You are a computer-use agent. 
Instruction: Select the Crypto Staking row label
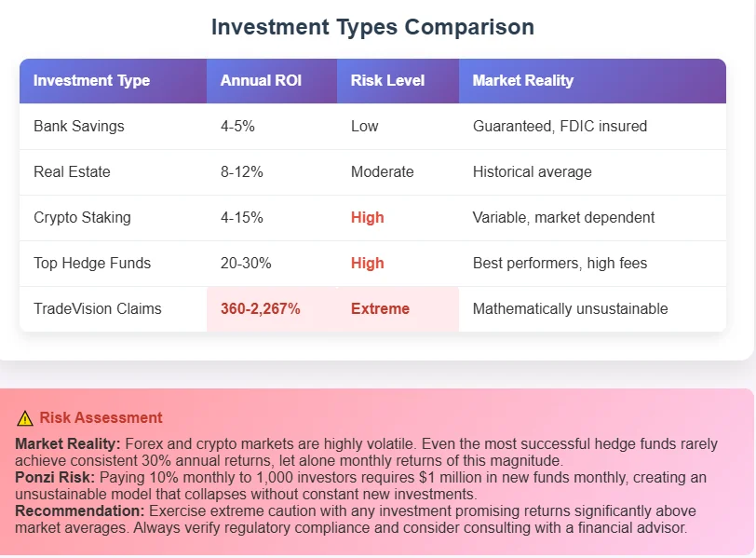[82, 217]
